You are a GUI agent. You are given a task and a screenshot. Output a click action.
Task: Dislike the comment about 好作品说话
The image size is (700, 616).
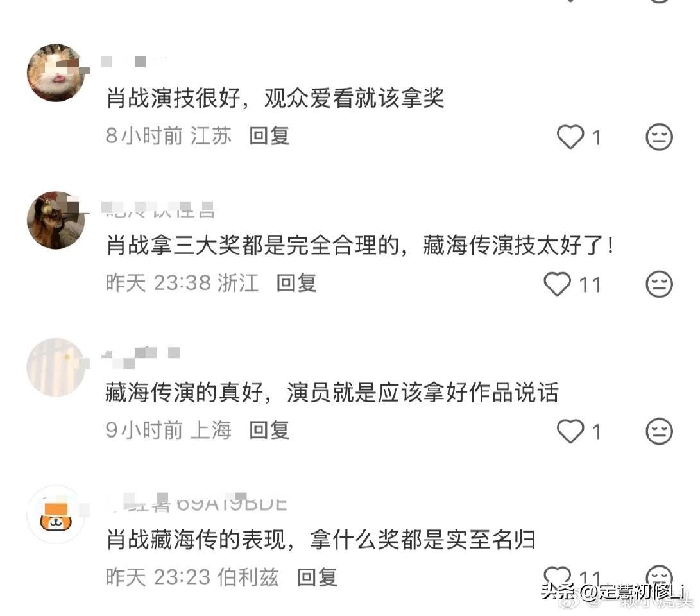(660, 431)
